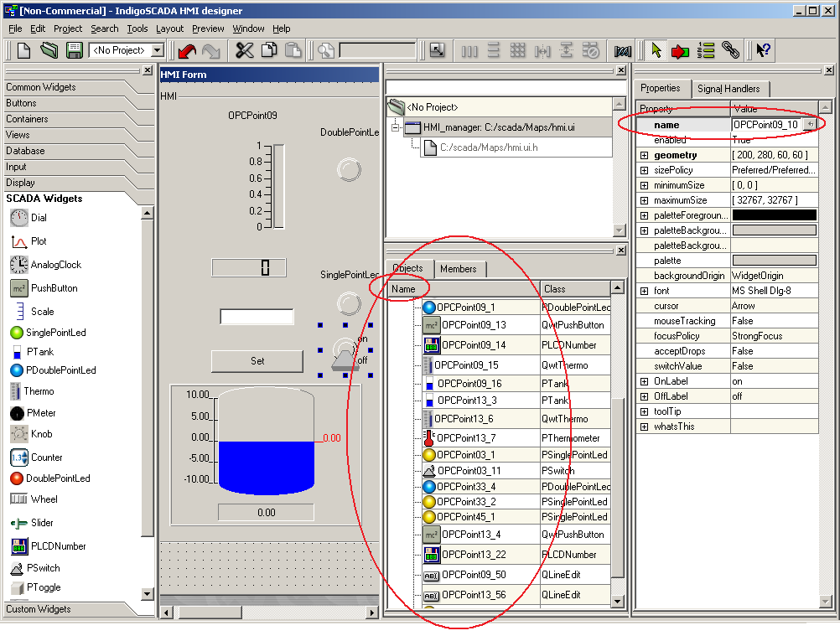840x641 pixels.
Task: Click the Copy toolbar icon
Action: click(x=269, y=51)
